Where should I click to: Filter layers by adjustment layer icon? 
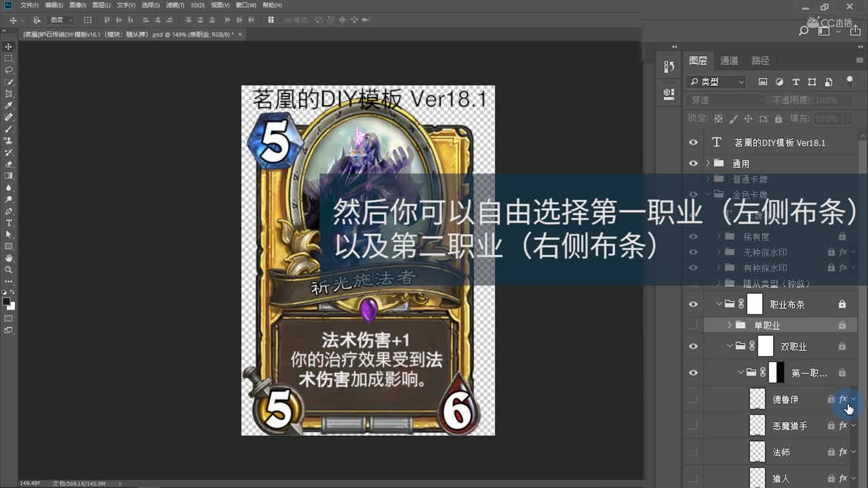pos(779,82)
